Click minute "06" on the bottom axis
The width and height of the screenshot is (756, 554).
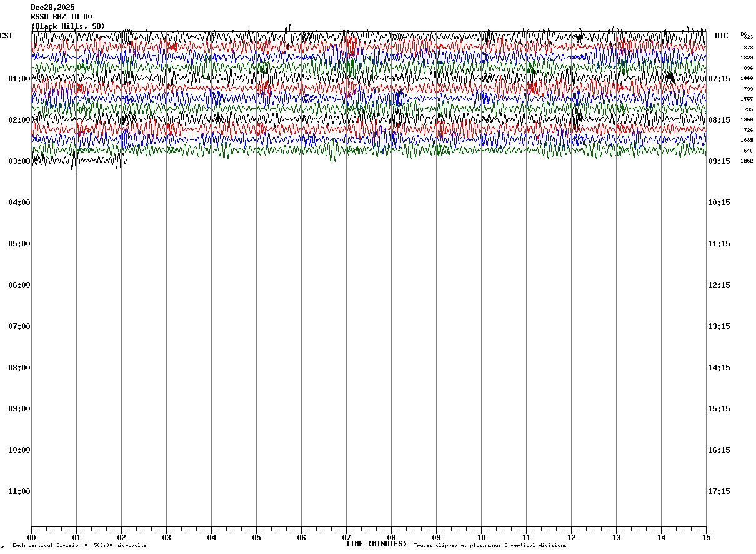(x=301, y=537)
